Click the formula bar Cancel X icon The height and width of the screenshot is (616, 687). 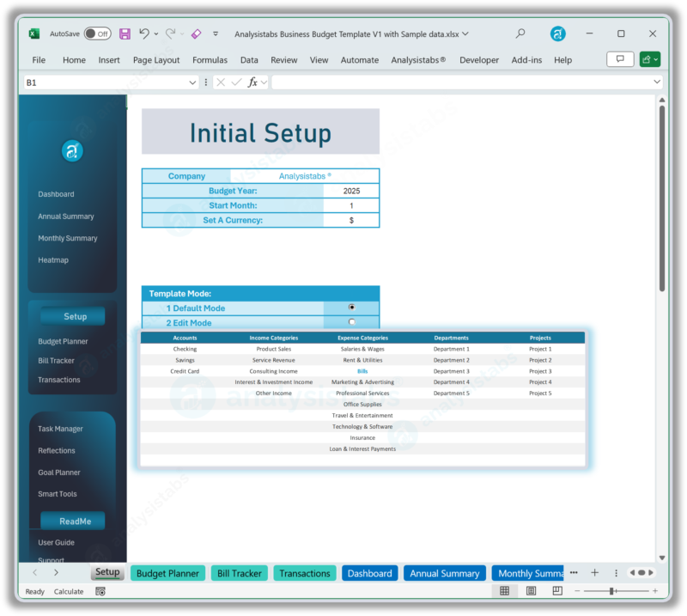221,82
